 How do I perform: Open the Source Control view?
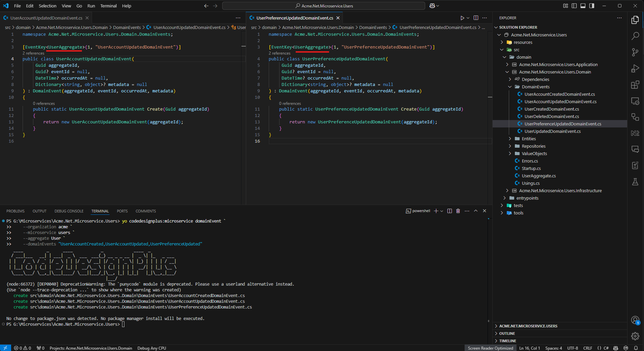(x=635, y=52)
